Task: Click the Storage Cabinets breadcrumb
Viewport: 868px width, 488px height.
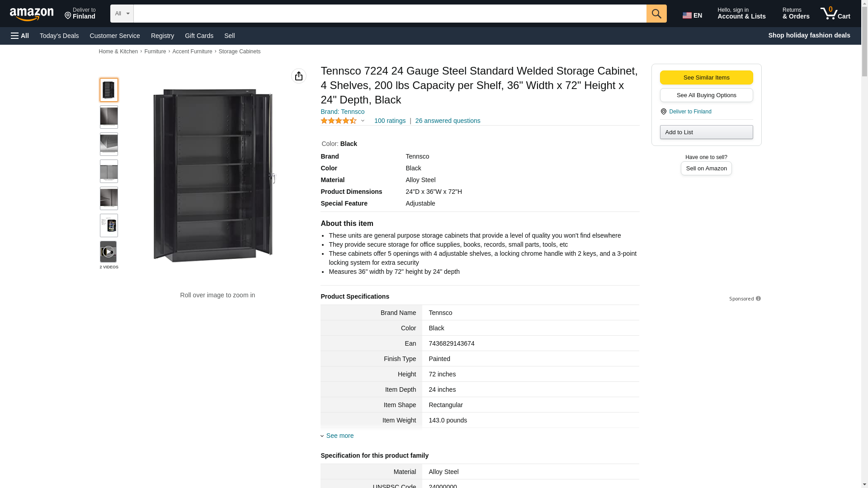Action: click(x=240, y=52)
